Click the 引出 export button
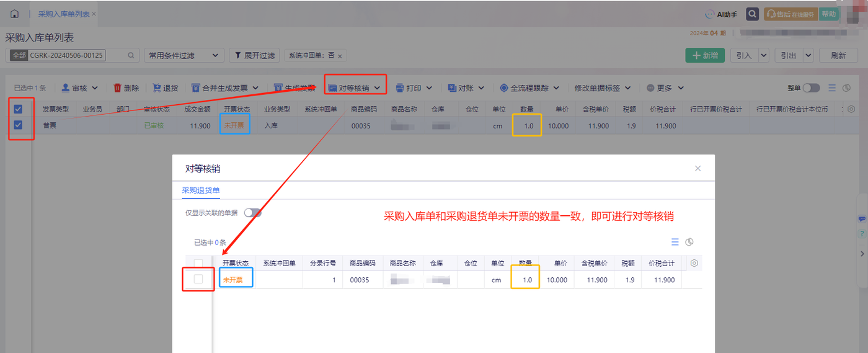 click(788, 55)
